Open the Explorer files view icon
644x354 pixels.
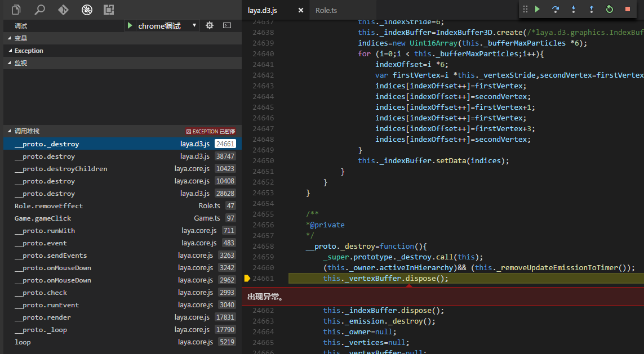coord(17,10)
